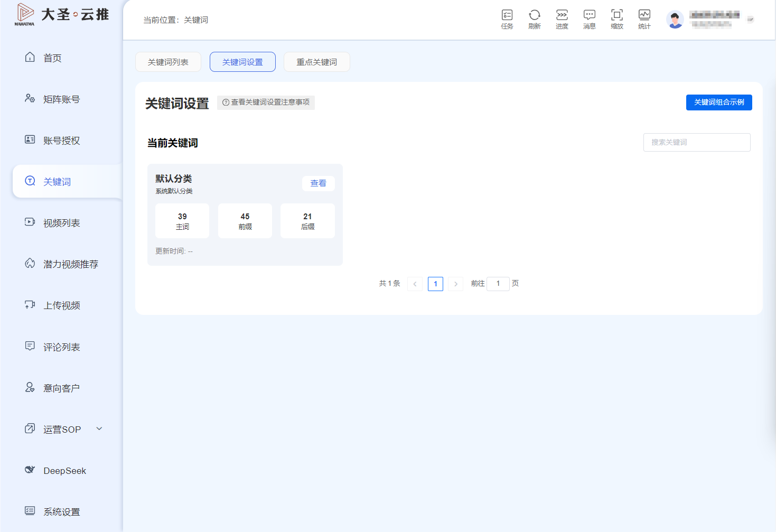
Task: Switch to the 重点关键词 tab
Action: click(316, 62)
